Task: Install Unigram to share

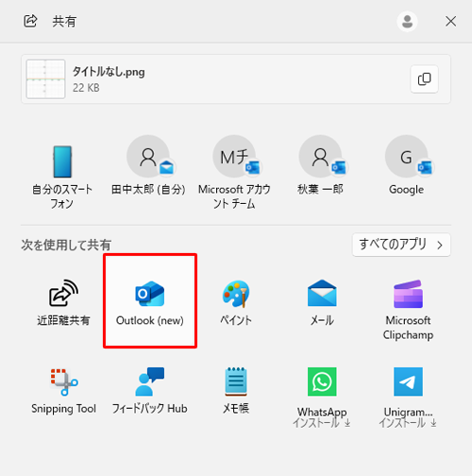Action: (x=408, y=397)
